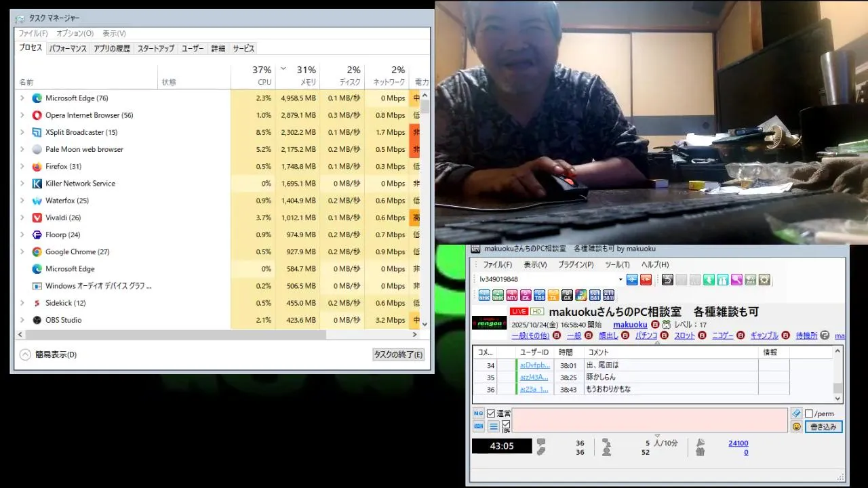
Task: Click the 6 TBS channel icon
Action: pos(540,295)
